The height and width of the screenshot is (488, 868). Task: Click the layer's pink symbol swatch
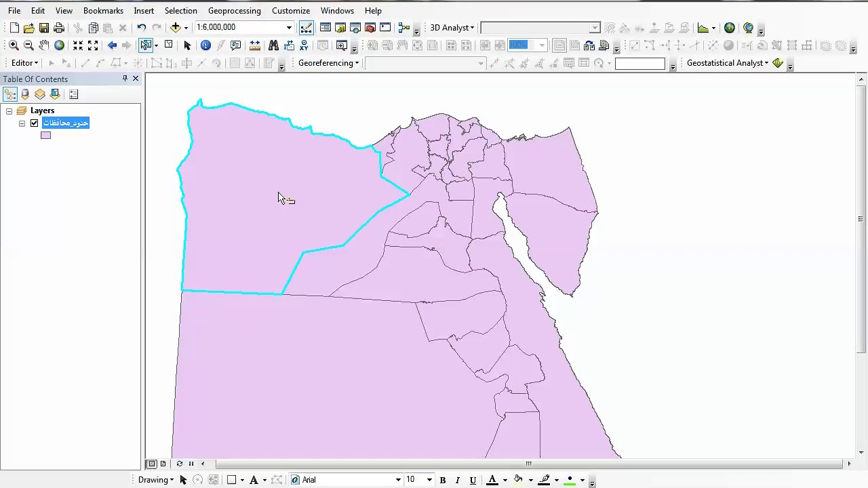(45, 136)
